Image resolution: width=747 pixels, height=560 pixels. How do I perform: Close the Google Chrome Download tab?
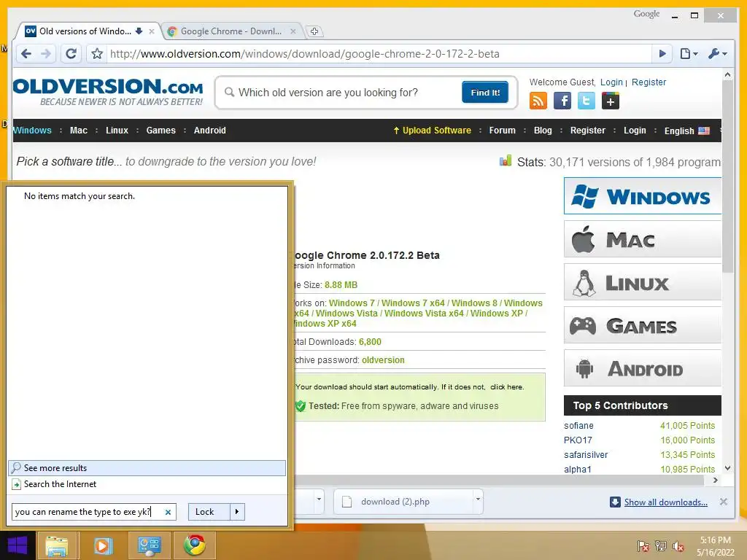pyautogui.click(x=293, y=31)
